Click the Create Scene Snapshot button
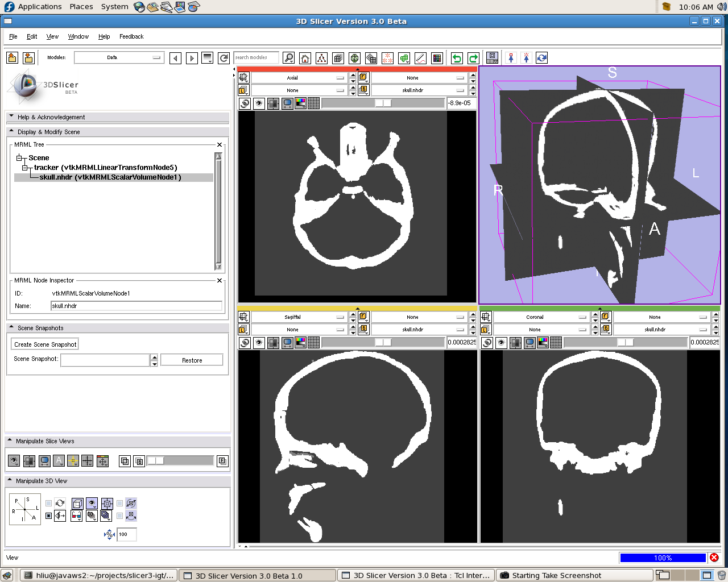728x582 pixels. tap(45, 344)
